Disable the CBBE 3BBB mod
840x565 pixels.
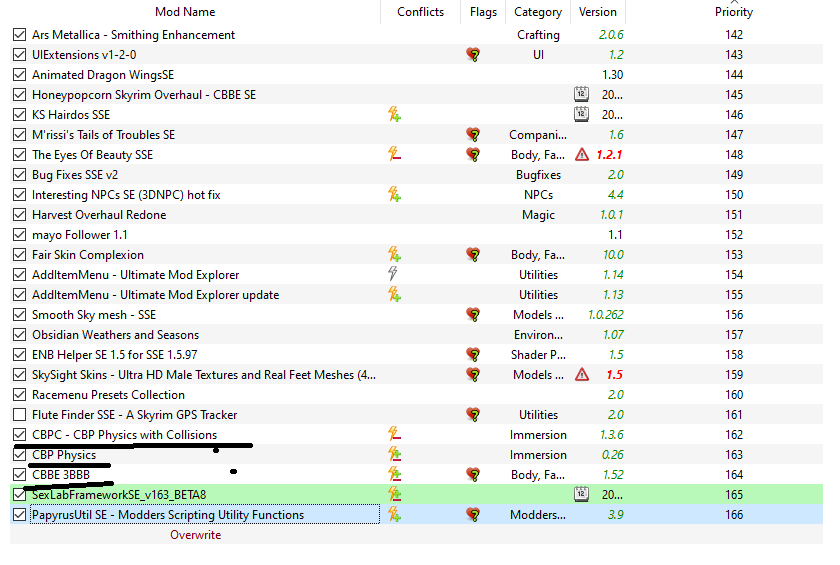19,474
